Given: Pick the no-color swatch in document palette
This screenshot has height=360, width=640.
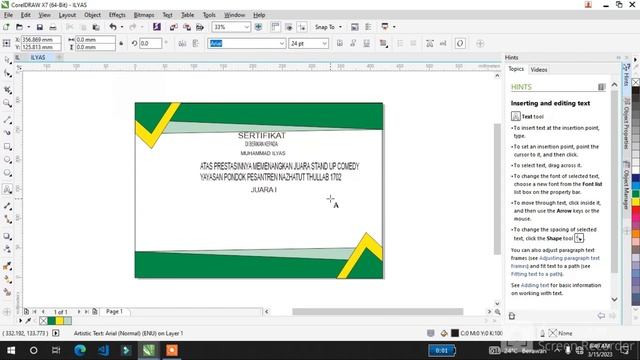Looking at the screenshot, I should [44, 321].
